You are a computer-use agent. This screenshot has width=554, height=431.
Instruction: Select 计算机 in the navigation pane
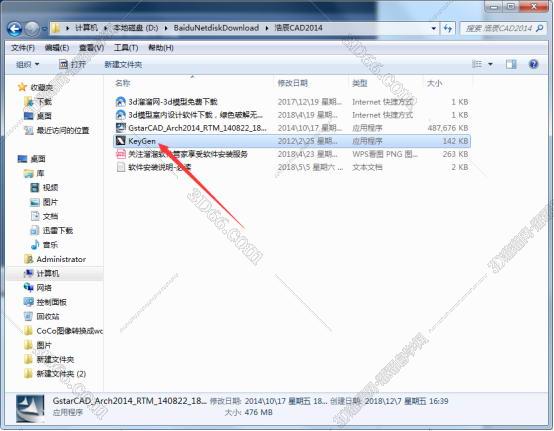pyautogui.click(x=42, y=273)
